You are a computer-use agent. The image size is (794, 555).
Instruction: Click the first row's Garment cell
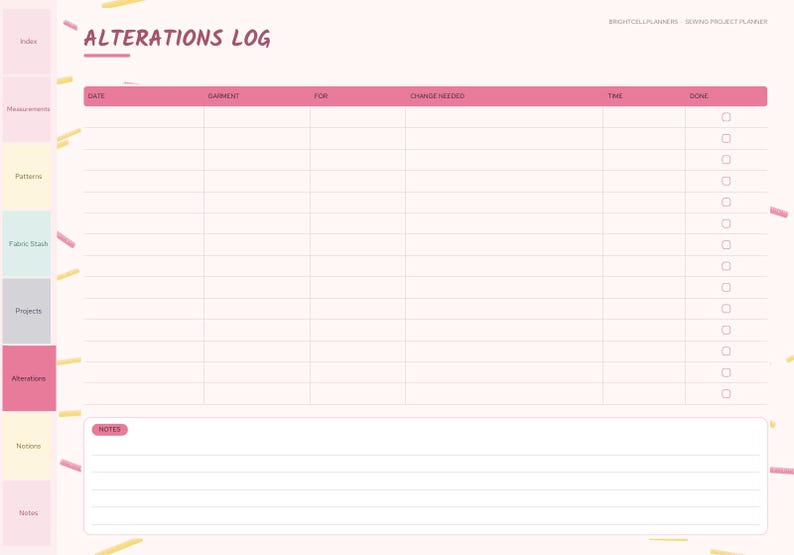click(257, 117)
